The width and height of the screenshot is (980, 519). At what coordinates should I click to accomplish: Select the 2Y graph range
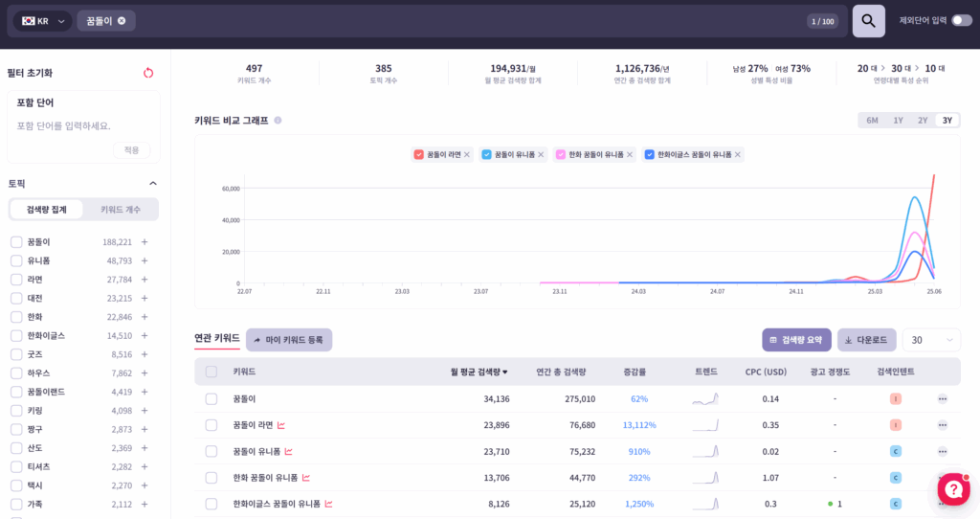(923, 120)
